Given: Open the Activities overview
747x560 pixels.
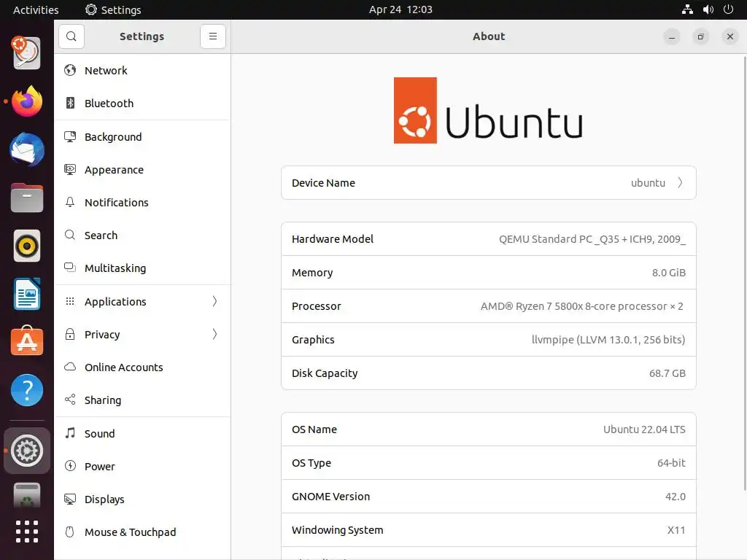Looking at the screenshot, I should coord(36,9).
